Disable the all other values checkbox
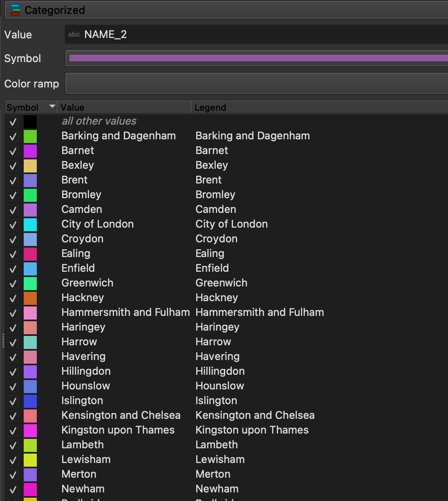Image resolution: width=448 pixels, height=501 pixels. coord(13,122)
